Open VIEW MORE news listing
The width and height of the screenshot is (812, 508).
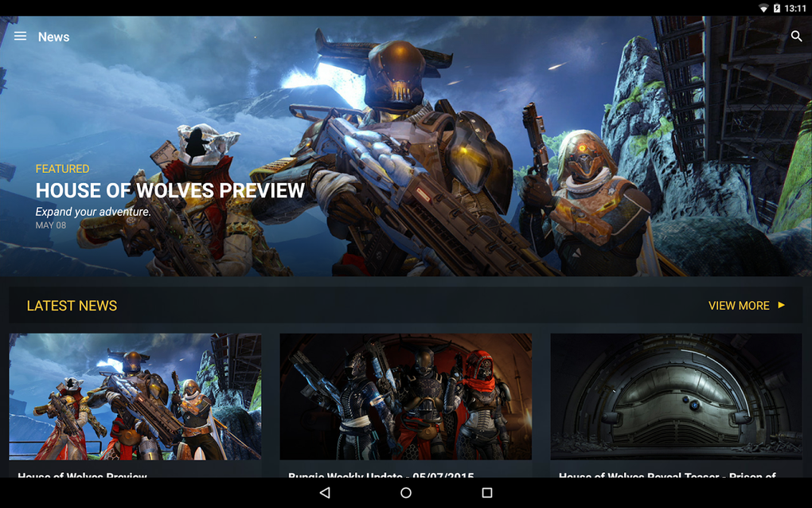[740, 305]
